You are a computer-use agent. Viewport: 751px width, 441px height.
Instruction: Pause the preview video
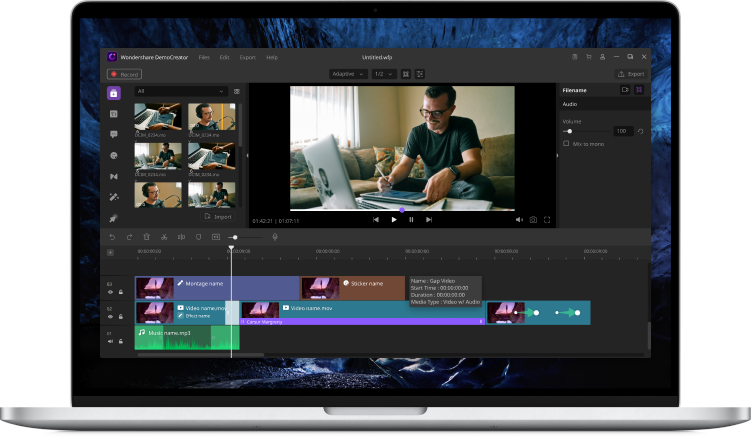pos(411,220)
